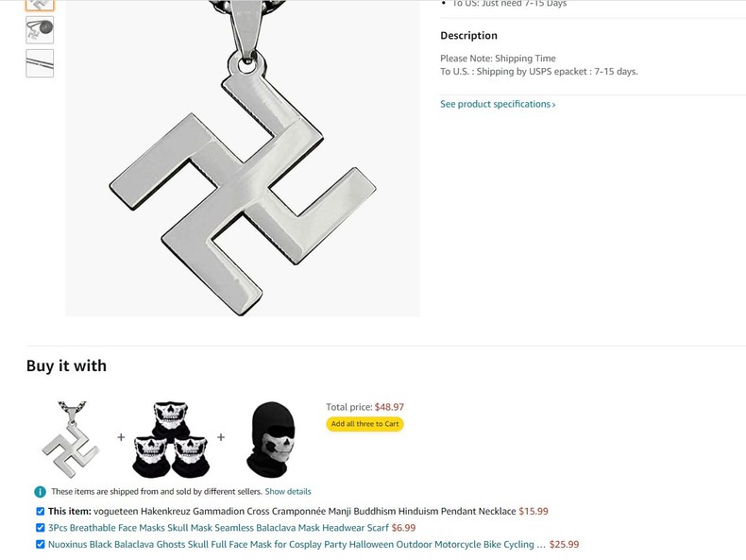
Task: Click the blue info icon beside shipping notice
Action: click(x=40, y=491)
